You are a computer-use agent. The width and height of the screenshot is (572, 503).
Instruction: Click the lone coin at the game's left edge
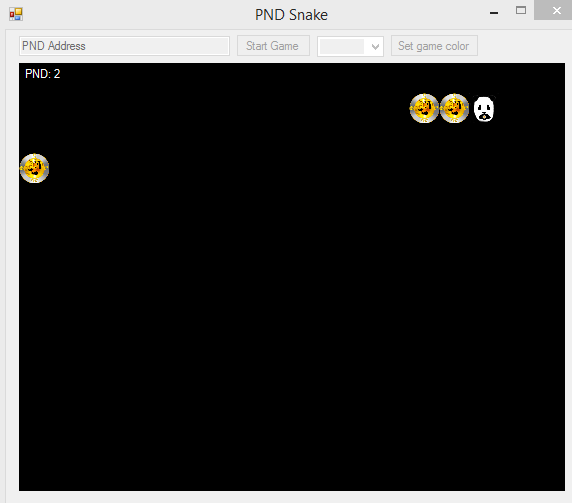tap(34, 168)
